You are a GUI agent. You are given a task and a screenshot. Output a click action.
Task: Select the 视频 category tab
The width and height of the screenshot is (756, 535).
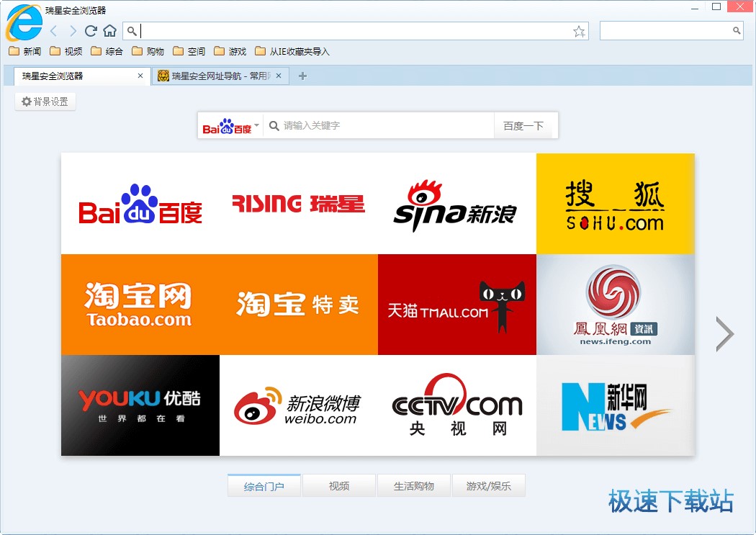339,486
